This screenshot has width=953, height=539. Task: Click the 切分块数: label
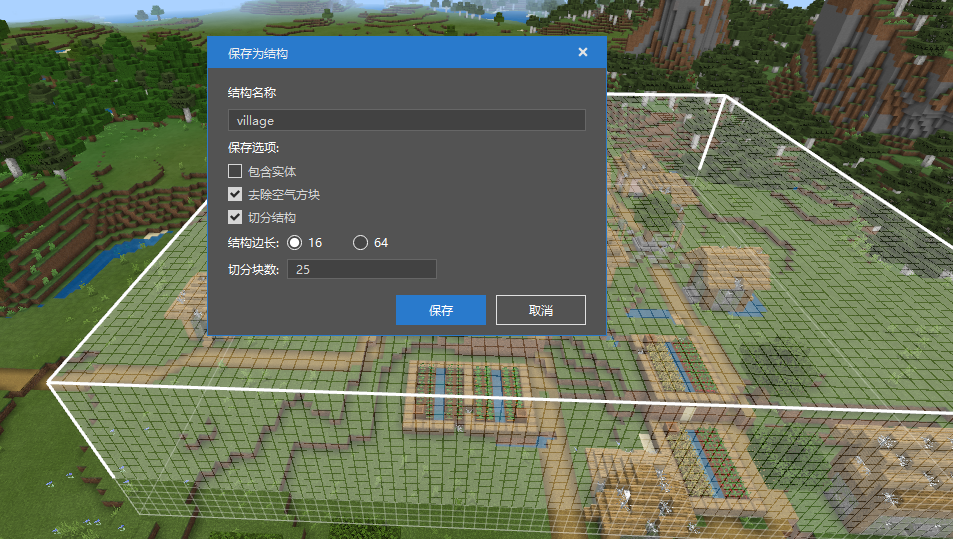[253, 269]
